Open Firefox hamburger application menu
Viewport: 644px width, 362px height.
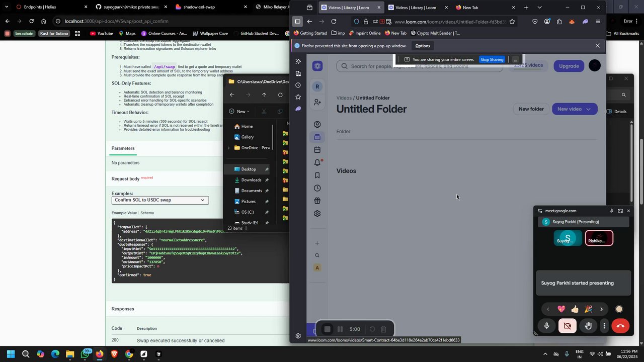pyautogui.click(x=598, y=22)
